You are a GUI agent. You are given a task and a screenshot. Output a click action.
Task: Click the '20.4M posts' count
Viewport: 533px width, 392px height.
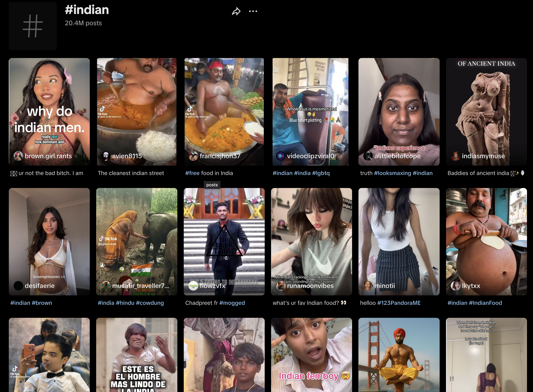click(x=83, y=23)
